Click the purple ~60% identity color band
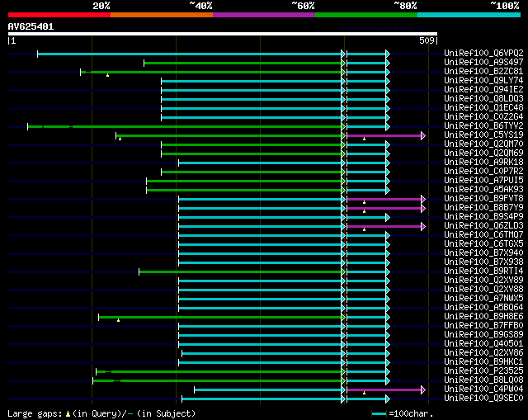 click(264, 15)
